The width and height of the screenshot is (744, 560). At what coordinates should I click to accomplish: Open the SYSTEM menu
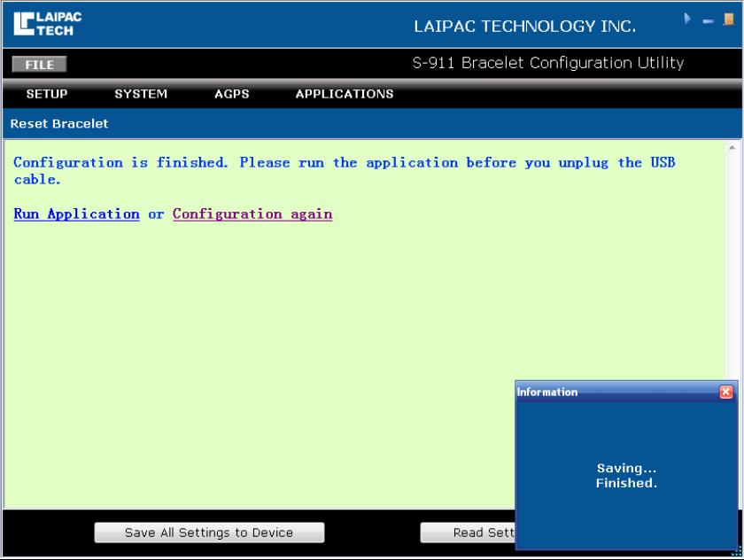click(x=141, y=94)
